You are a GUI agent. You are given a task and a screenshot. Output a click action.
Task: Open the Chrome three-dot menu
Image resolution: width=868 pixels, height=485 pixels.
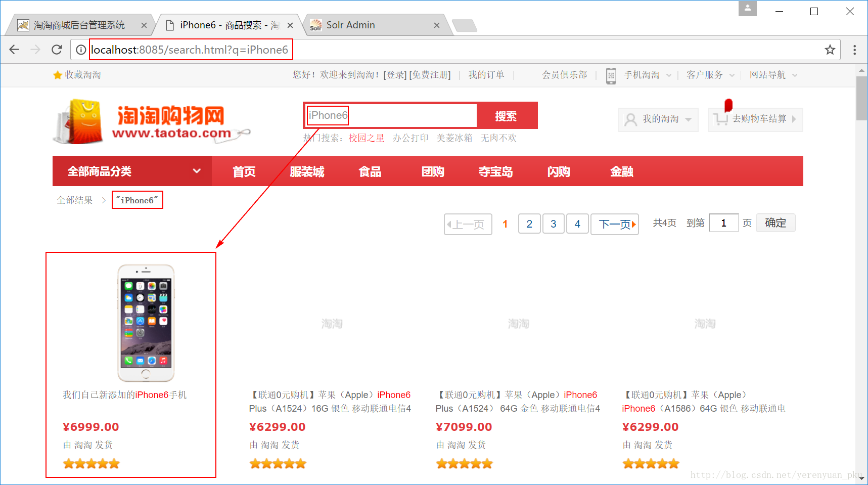(x=854, y=50)
